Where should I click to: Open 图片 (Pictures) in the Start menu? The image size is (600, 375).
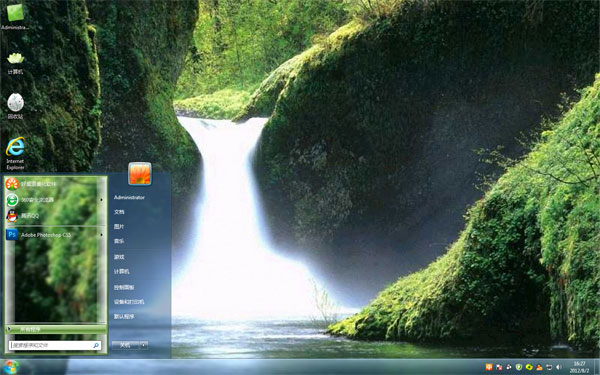click(119, 227)
